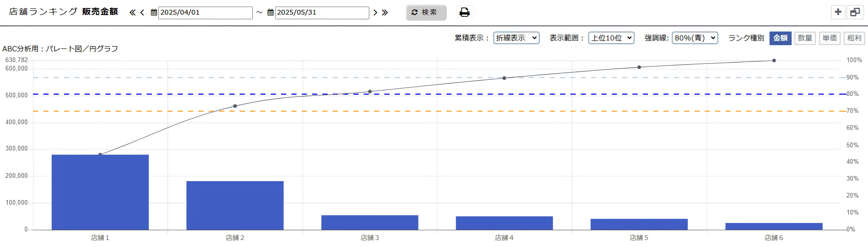
Task: Print the store ranking report
Action: tap(464, 12)
